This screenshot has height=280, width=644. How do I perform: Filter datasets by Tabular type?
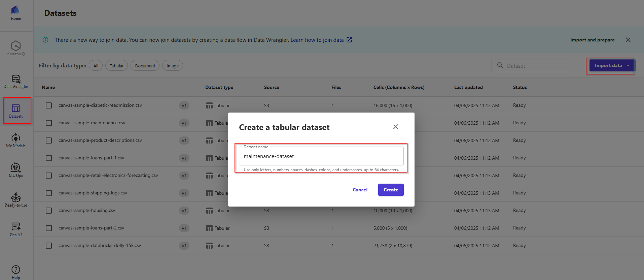click(117, 66)
